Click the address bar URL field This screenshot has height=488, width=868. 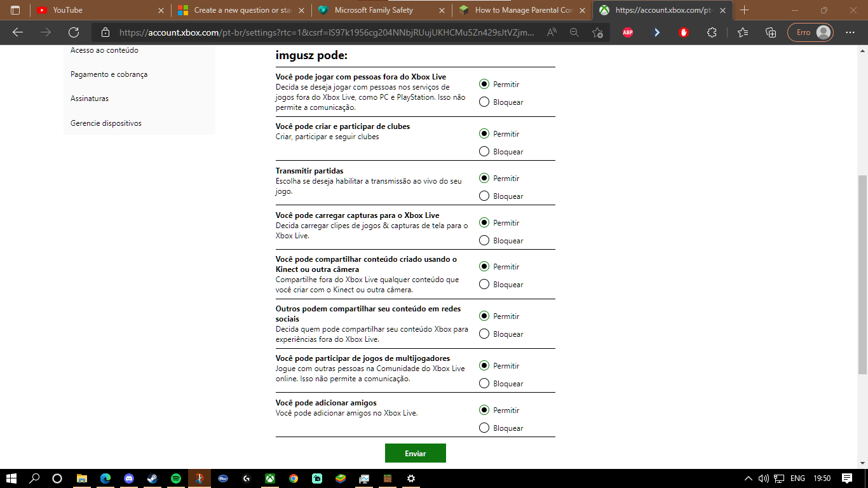click(327, 32)
